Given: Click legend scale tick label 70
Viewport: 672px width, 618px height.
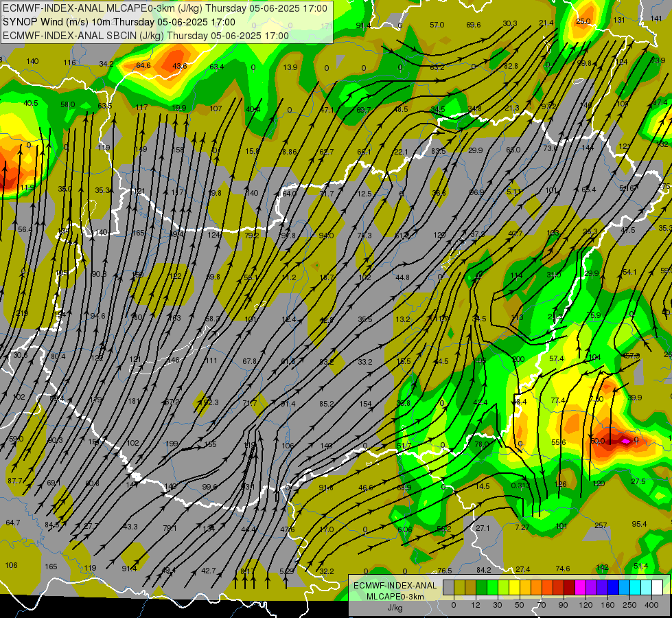Looking at the screenshot, I should 542,605.
